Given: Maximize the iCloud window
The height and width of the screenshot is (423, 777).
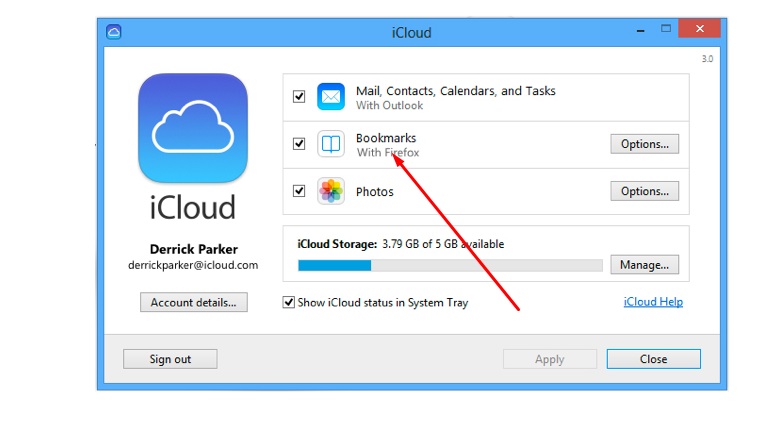Looking at the screenshot, I should (664, 31).
